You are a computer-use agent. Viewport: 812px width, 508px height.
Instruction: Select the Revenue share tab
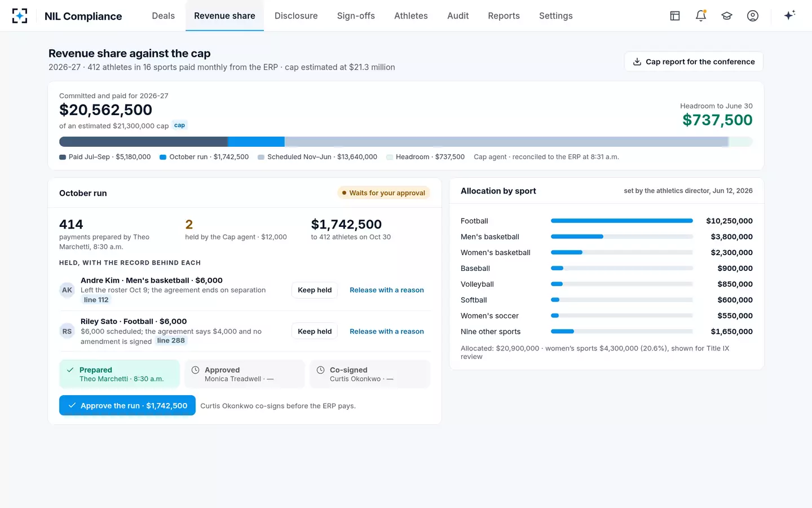coord(224,16)
